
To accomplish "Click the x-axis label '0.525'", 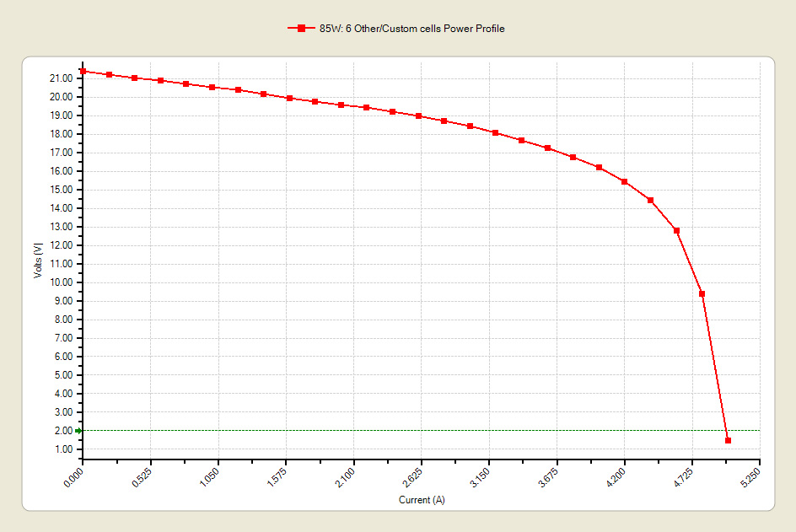I will pyautogui.click(x=142, y=477).
